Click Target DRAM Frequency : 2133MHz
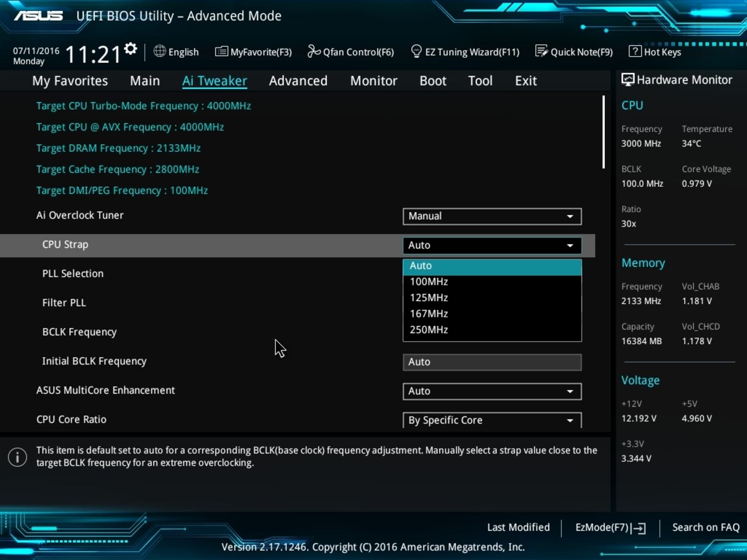 coord(118,148)
